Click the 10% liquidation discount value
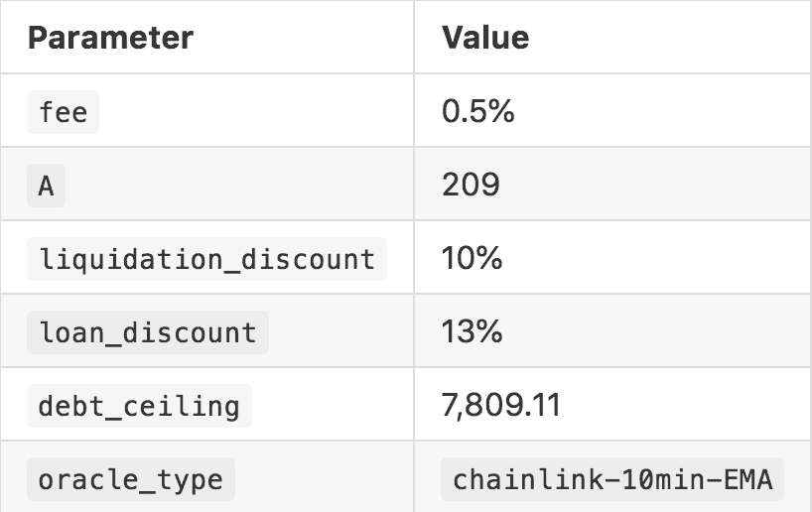Viewport: 812px width, 512px height. (x=473, y=259)
